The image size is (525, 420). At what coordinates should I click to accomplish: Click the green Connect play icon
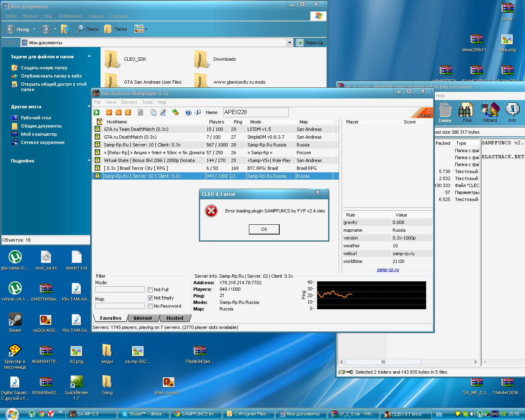click(x=96, y=112)
